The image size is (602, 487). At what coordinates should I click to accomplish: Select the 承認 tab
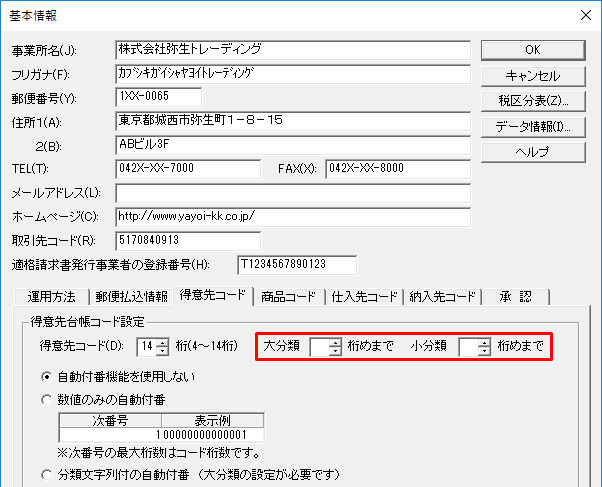[x=517, y=297]
